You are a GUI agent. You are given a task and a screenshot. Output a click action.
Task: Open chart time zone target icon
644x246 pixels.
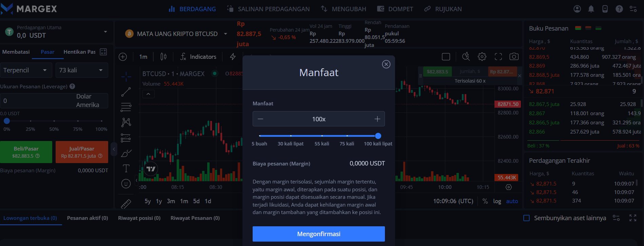(x=509, y=187)
